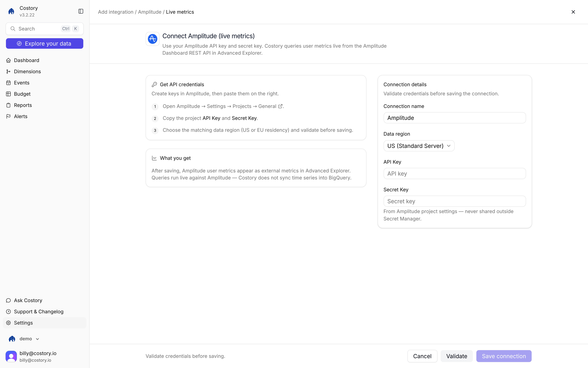Screen dimensions: 588x368
Task: Select Alerts in the sidebar
Action: pyautogui.click(x=45, y=116)
